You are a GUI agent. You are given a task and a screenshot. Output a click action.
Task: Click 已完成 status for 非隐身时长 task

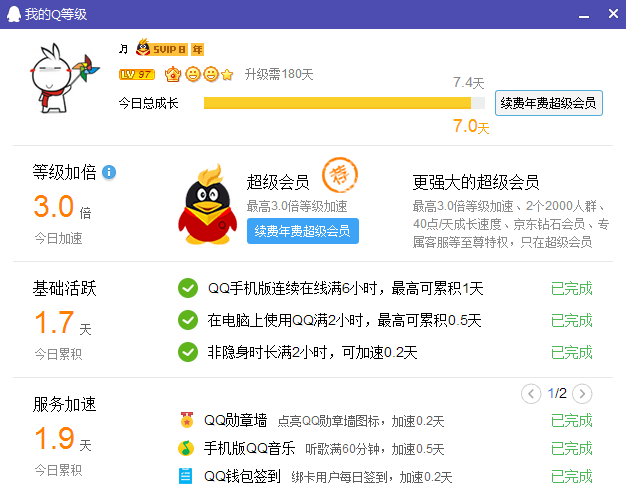[571, 352]
